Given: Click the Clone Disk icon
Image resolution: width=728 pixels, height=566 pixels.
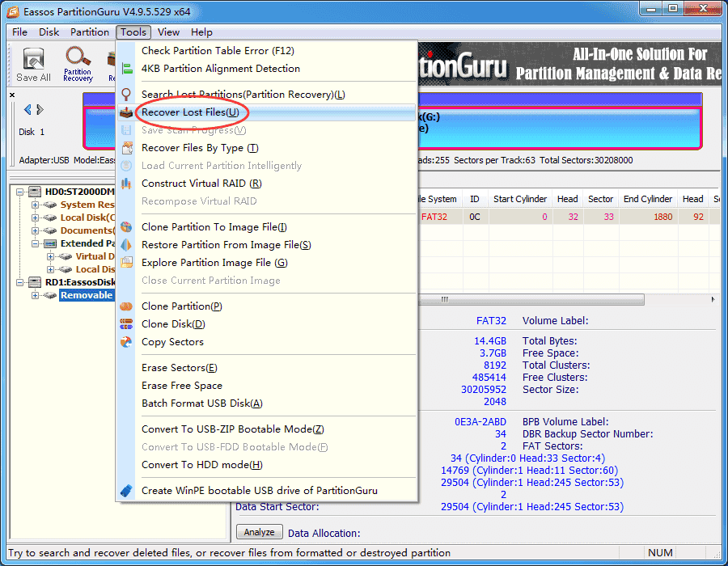Looking at the screenshot, I should tap(126, 324).
